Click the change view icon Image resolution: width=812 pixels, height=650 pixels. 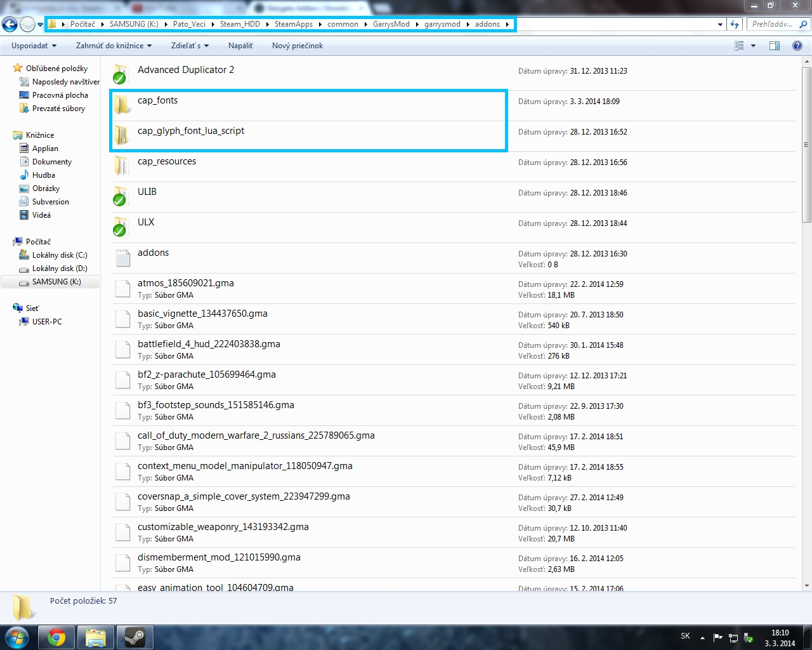click(739, 46)
